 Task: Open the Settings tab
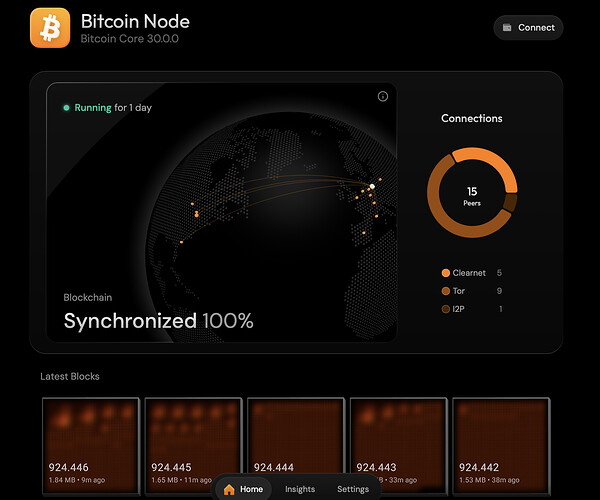352,489
